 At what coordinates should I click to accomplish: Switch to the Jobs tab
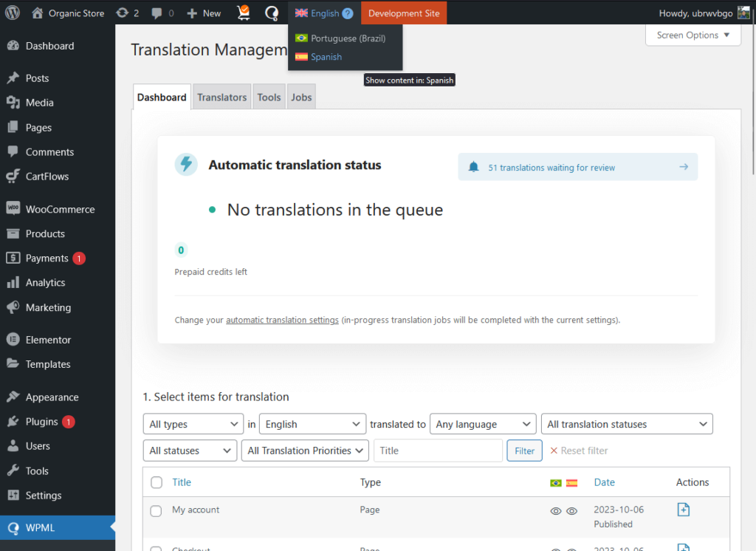(x=301, y=97)
